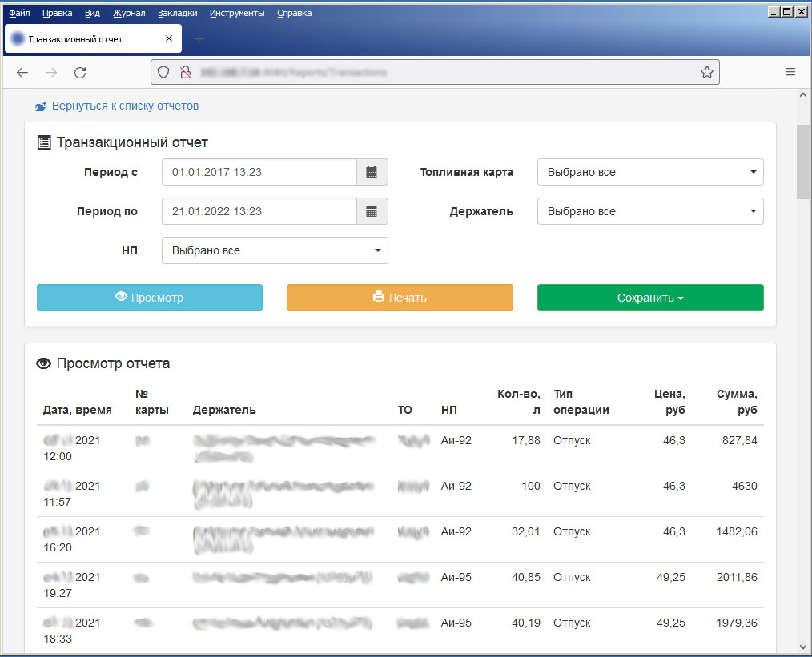Viewport: 812px width, 657px height.
Task: Click the Держатель table column header
Action: point(224,411)
